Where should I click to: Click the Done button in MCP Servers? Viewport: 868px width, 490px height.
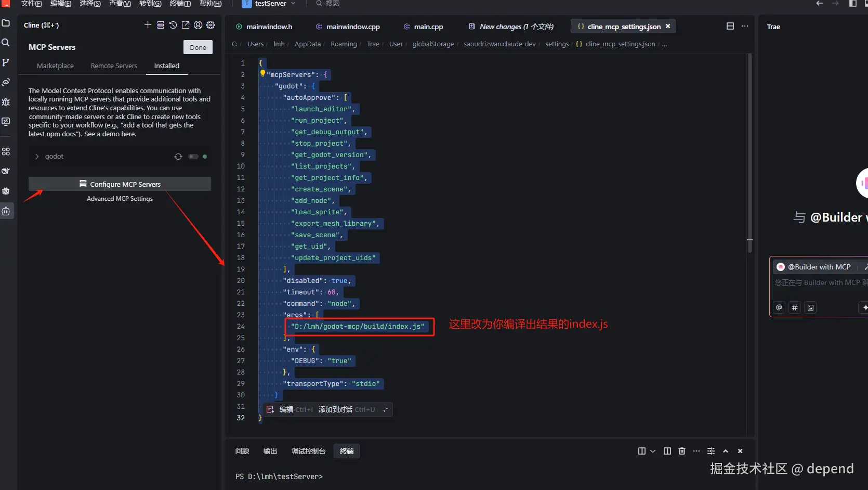(x=198, y=47)
